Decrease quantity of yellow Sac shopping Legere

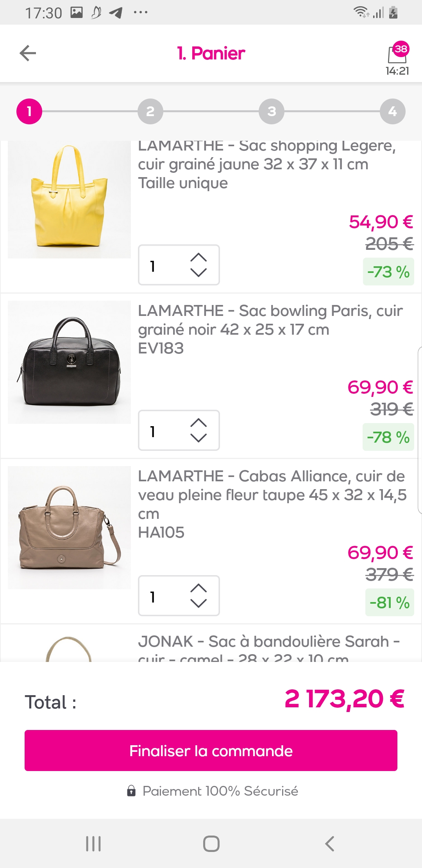(x=198, y=273)
